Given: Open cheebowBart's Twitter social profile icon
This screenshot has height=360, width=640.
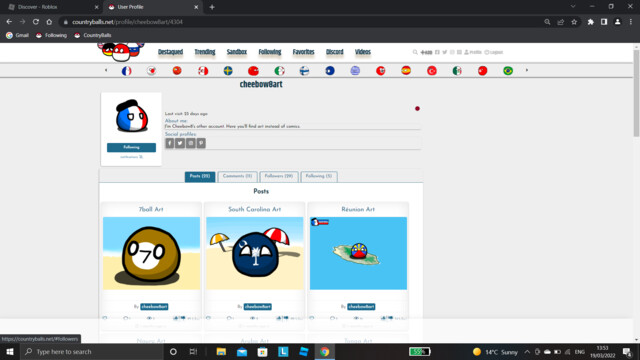Looking at the screenshot, I should (180, 143).
